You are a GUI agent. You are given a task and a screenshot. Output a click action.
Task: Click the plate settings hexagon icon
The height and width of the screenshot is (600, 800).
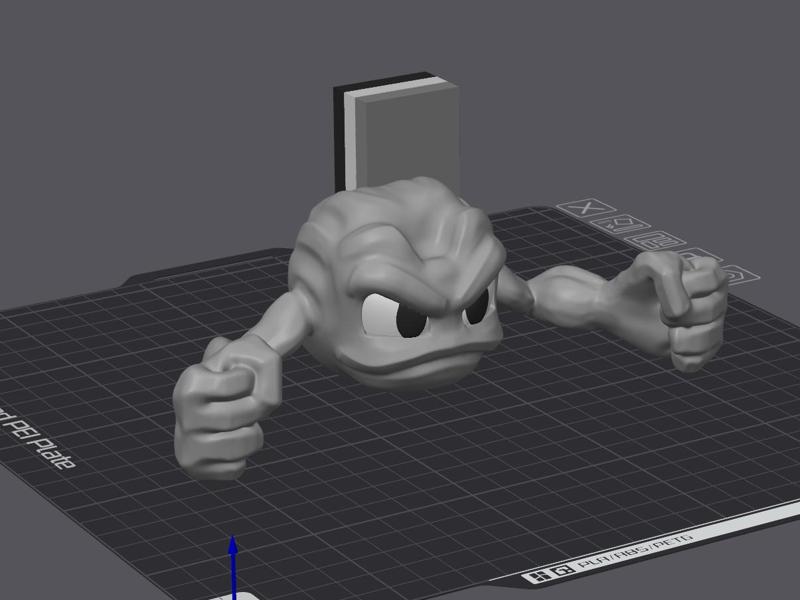click(740, 276)
